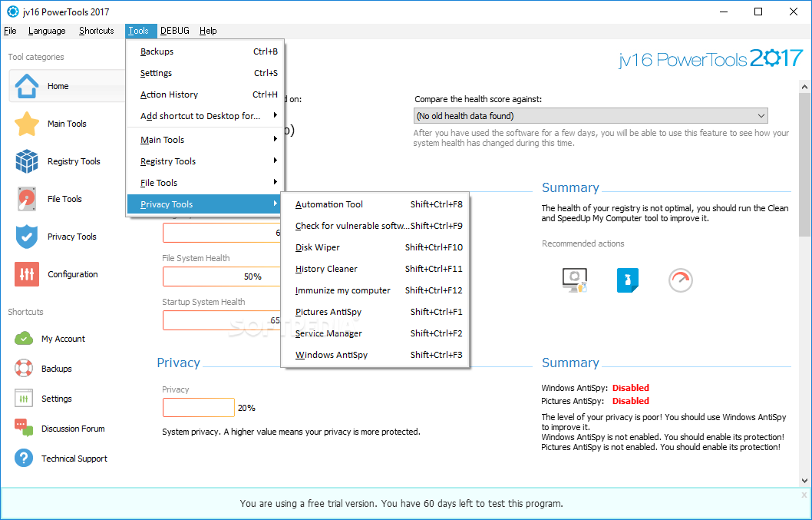Click the blue spray cleaner recommended action
Screen dimensions: 812x520
point(628,280)
